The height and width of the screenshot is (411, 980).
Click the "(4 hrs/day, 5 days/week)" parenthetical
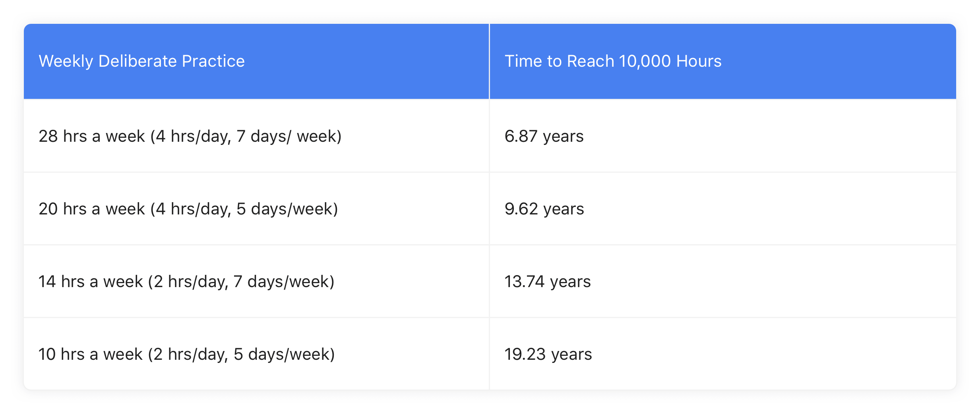[244, 209]
